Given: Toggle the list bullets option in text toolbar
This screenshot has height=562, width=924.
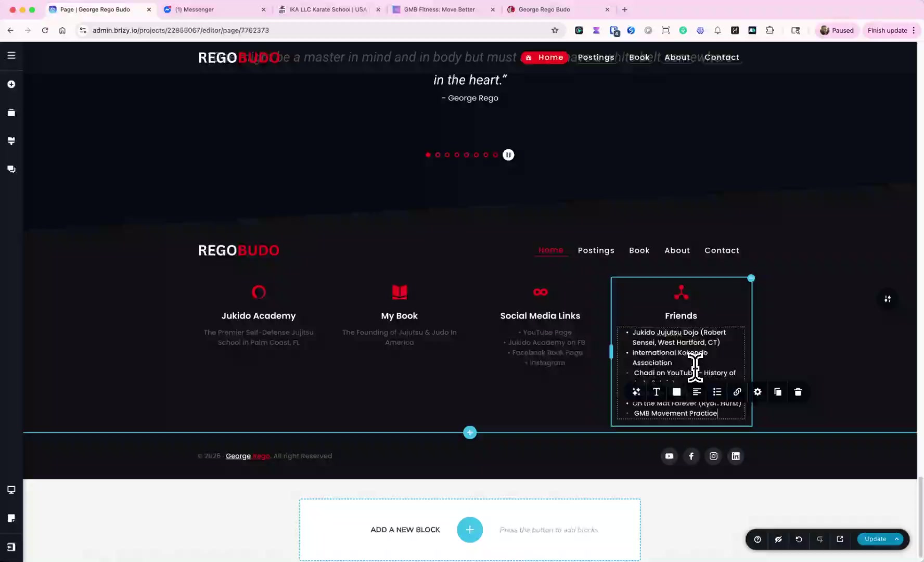Looking at the screenshot, I should click(717, 392).
